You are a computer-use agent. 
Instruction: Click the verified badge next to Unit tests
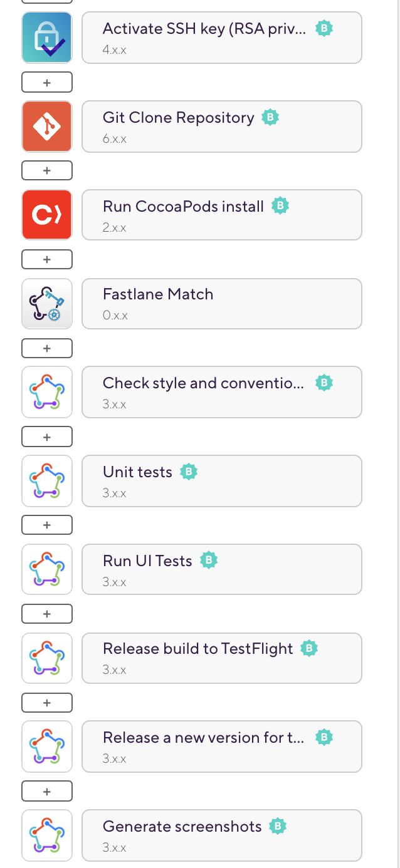[189, 472]
